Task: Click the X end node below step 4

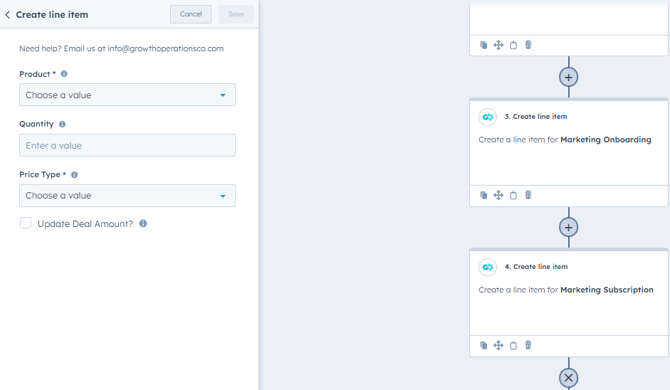Action: (568, 378)
